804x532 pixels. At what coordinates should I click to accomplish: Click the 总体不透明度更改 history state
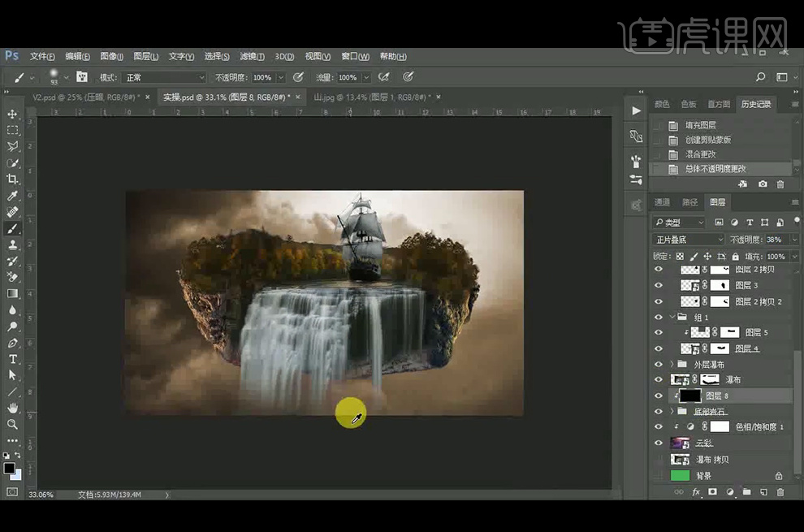point(715,169)
